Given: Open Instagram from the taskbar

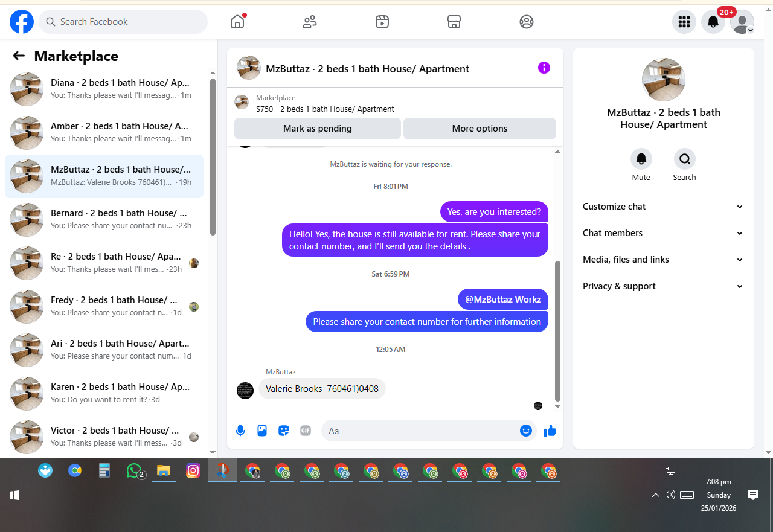Looking at the screenshot, I should (x=193, y=471).
